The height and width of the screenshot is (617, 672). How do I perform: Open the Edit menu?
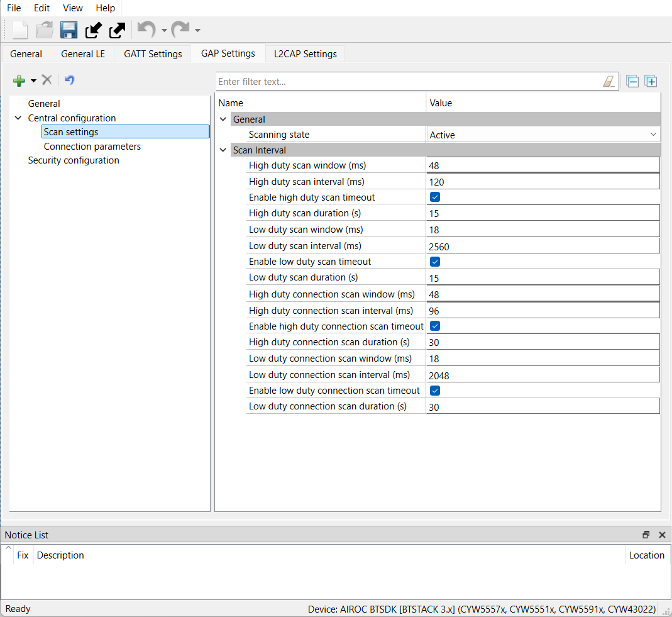(41, 8)
